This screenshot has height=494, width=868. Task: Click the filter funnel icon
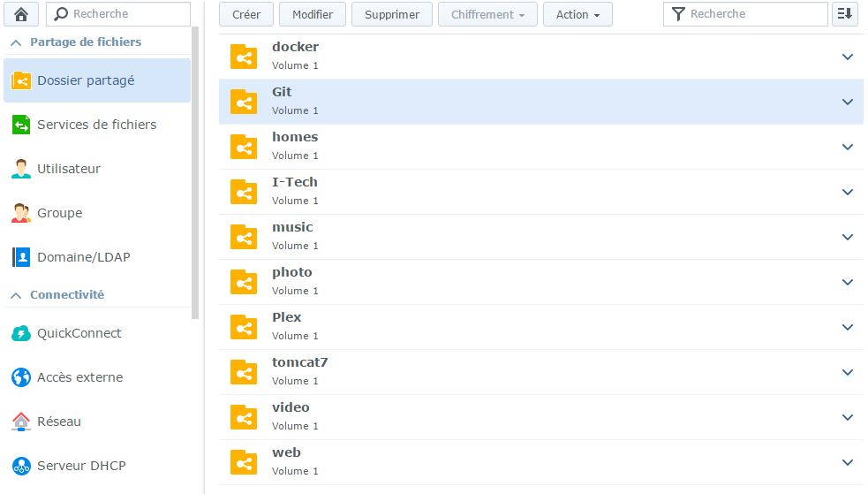(x=678, y=14)
